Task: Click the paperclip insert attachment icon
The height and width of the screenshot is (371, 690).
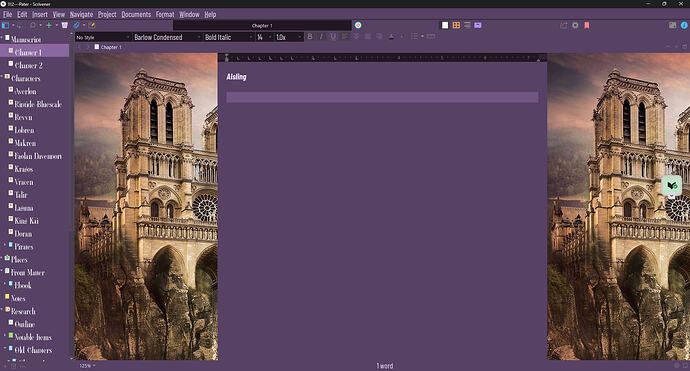Action: pyautogui.click(x=77, y=26)
